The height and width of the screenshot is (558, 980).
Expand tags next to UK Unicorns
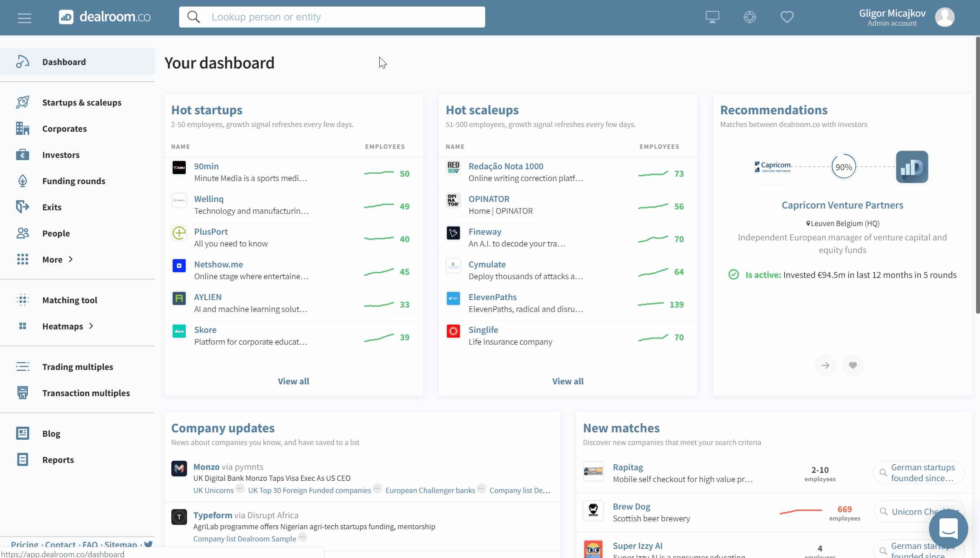coord(240,488)
